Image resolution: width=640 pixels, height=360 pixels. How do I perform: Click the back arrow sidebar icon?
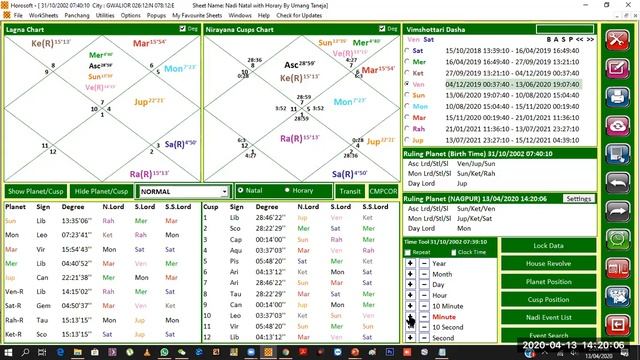click(617, 183)
